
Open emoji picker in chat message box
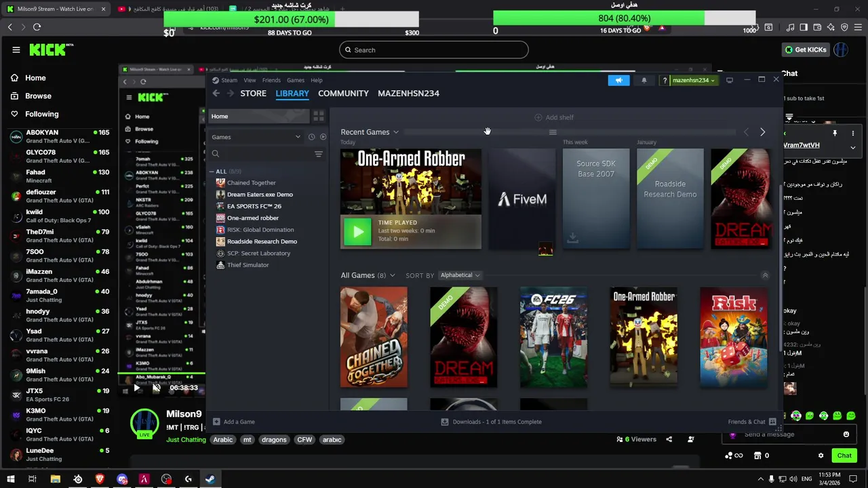pyautogui.click(x=846, y=434)
